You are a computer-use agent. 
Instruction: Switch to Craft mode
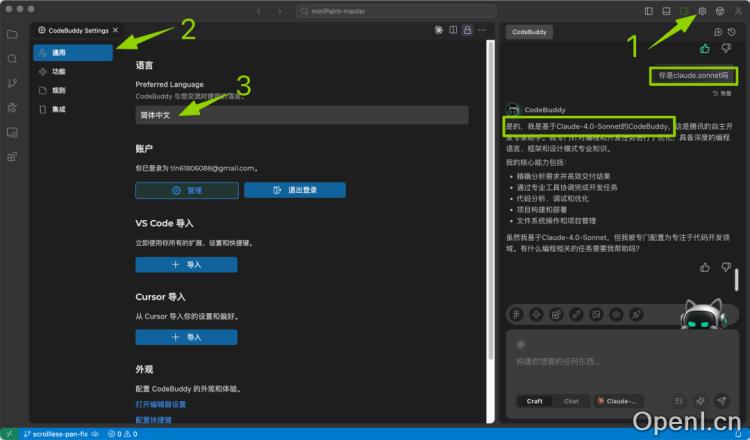[x=534, y=401]
